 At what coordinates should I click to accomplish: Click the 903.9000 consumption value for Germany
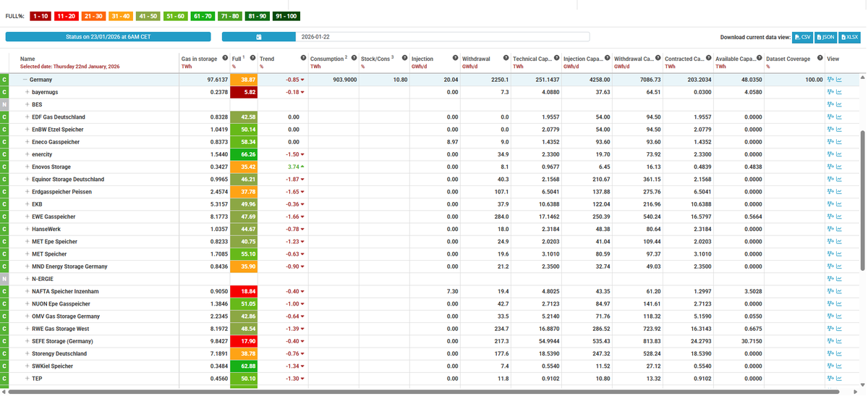click(345, 80)
